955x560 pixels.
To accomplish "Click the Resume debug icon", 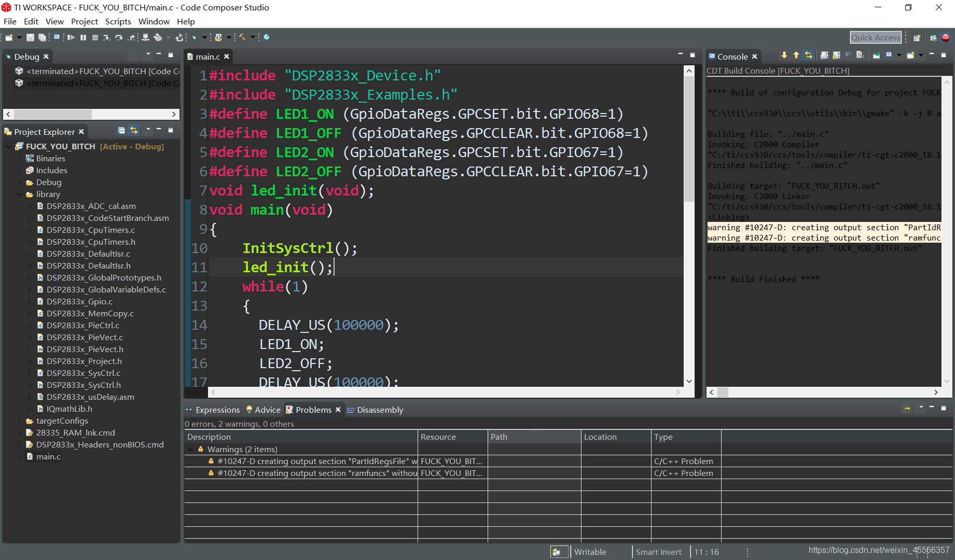I will pyautogui.click(x=71, y=37).
